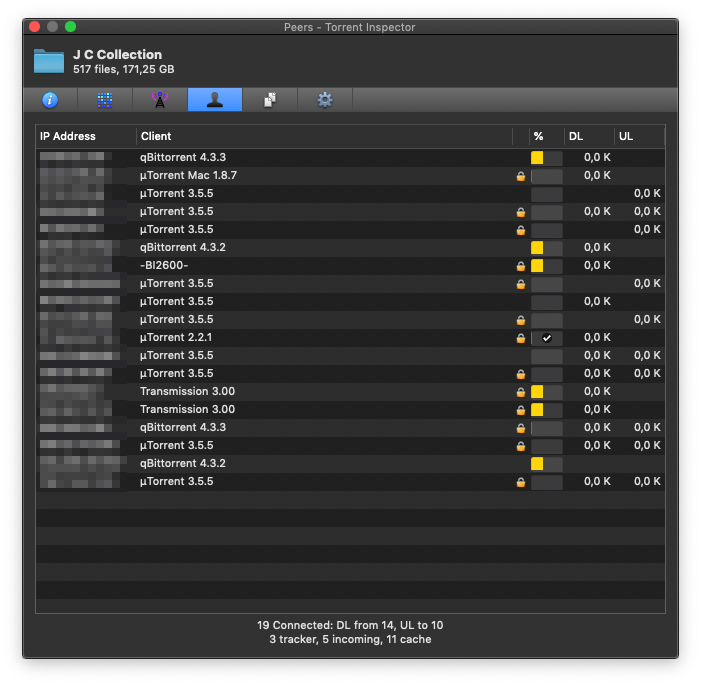701x685 pixels.
Task: Open the General Info tab icon
Action: click(49, 100)
